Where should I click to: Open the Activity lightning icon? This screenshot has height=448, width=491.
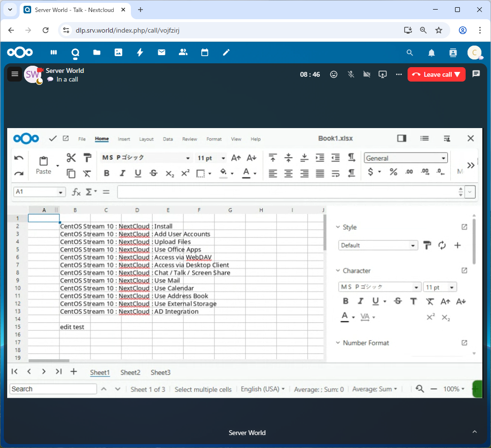[140, 52]
